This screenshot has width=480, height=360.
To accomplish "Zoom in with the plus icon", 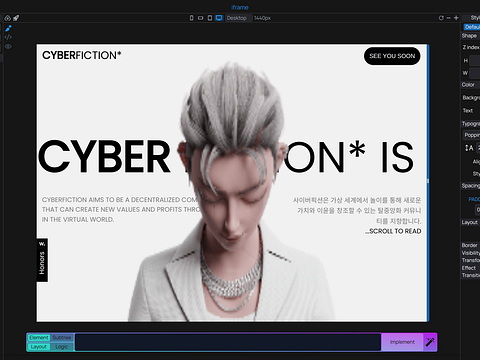I will pos(456,18).
